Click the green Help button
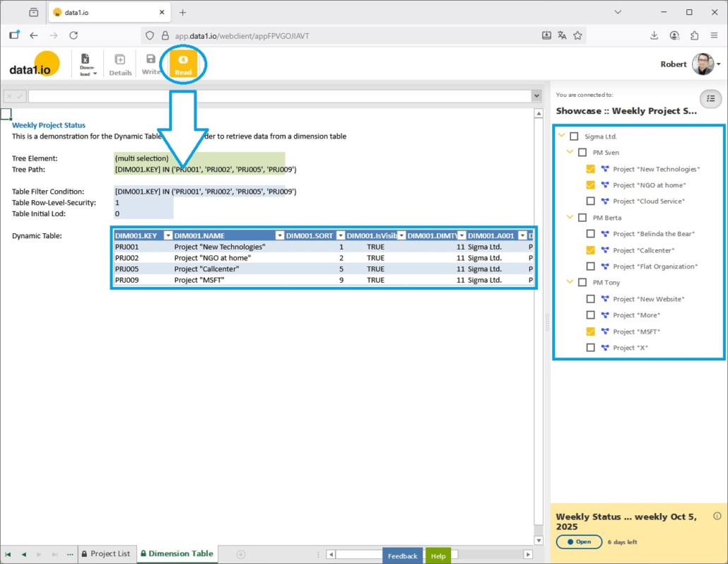The image size is (728, 564). (x=438, y=556)
